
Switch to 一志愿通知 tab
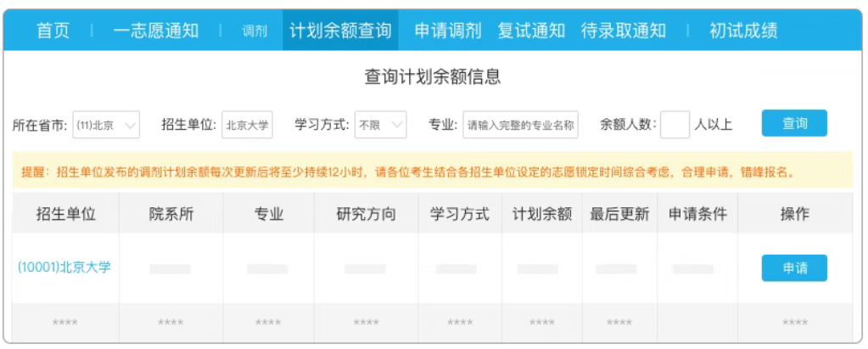tap(156, 31)
